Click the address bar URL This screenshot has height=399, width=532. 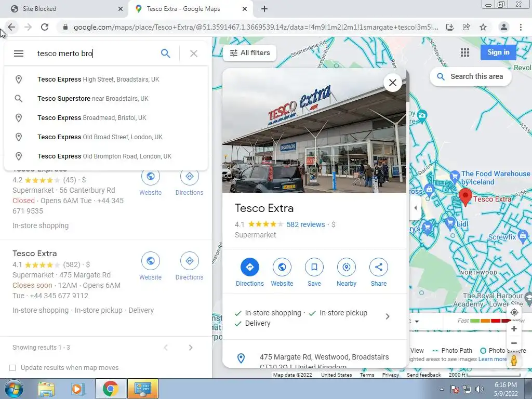[x=256, y=27]
